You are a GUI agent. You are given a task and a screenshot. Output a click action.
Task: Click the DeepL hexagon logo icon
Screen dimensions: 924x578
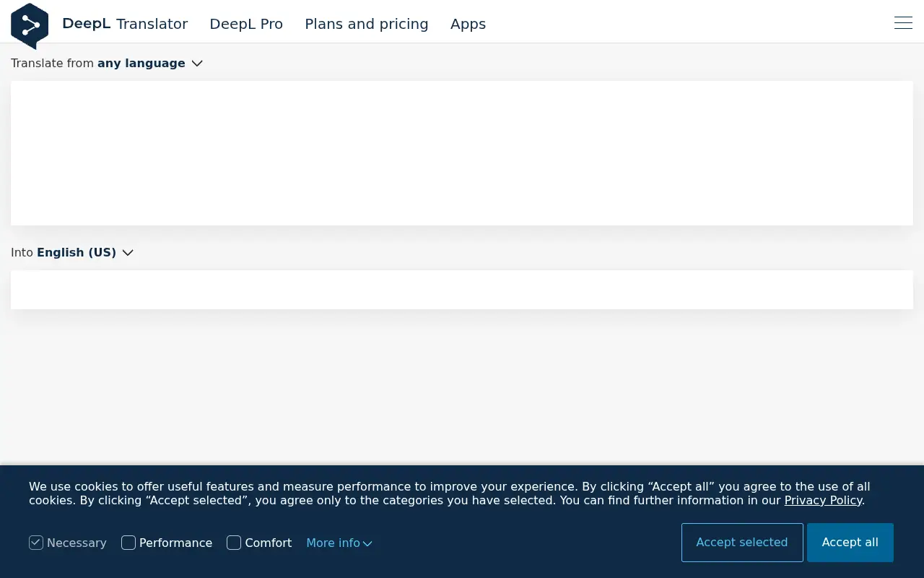click(x=30, y=26)
